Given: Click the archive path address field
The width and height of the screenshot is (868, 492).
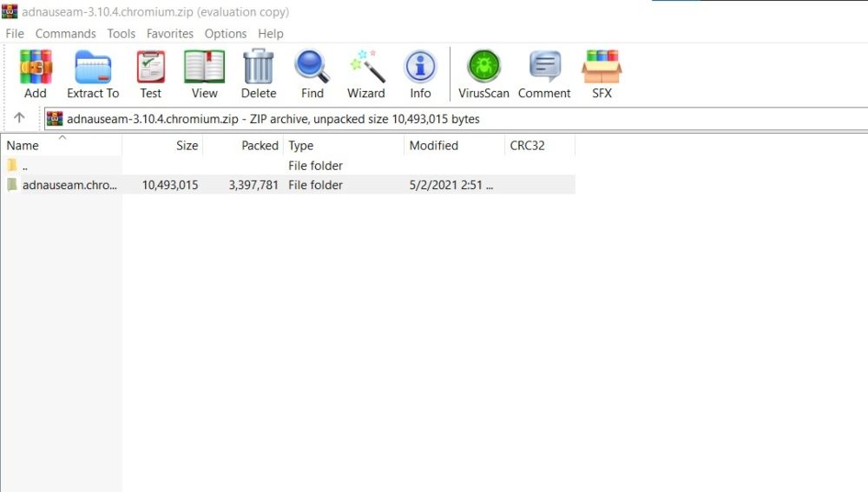Looking at the screenshot, I should tap(457, 119).
